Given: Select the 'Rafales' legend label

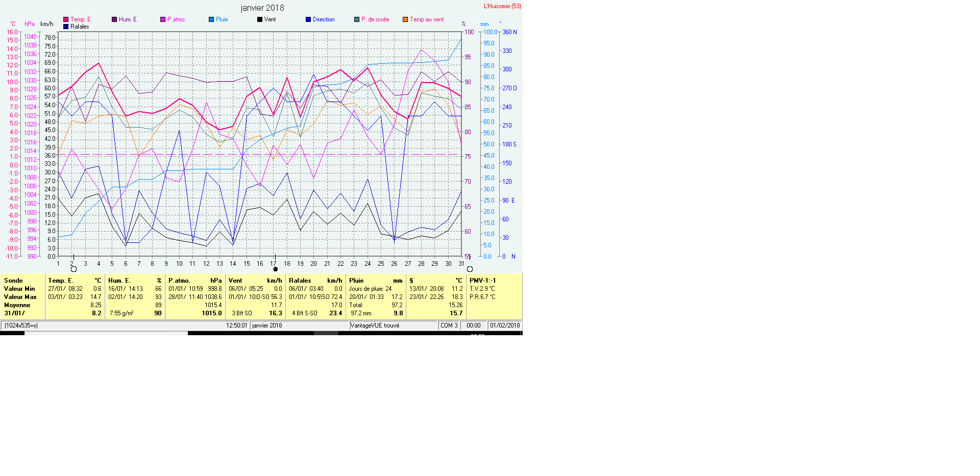Looking at the screenshot, I should coord(80,27).
